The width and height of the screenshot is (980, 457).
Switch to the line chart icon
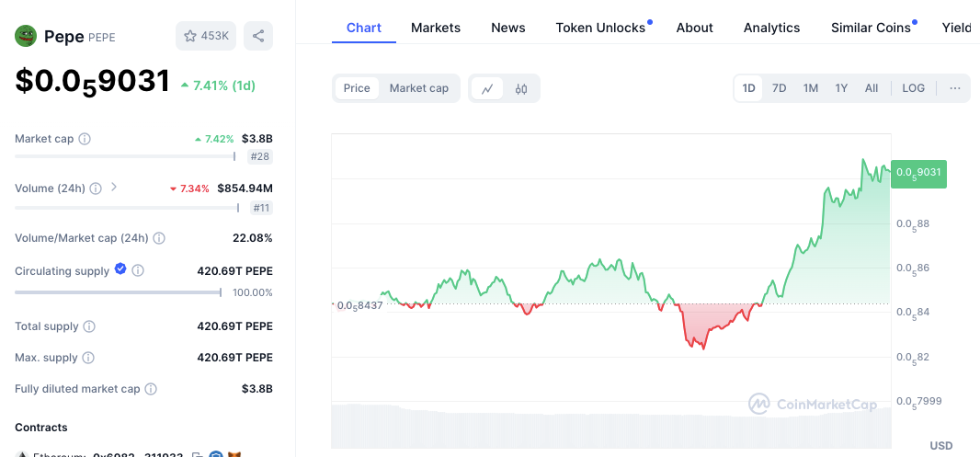coord(487,88)
